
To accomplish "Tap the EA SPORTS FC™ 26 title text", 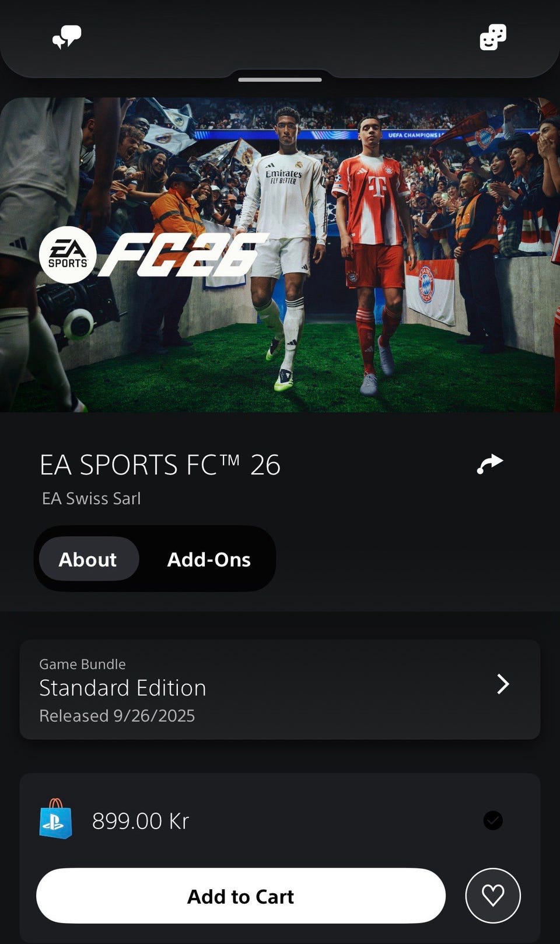I will click(x=160, y=465).
